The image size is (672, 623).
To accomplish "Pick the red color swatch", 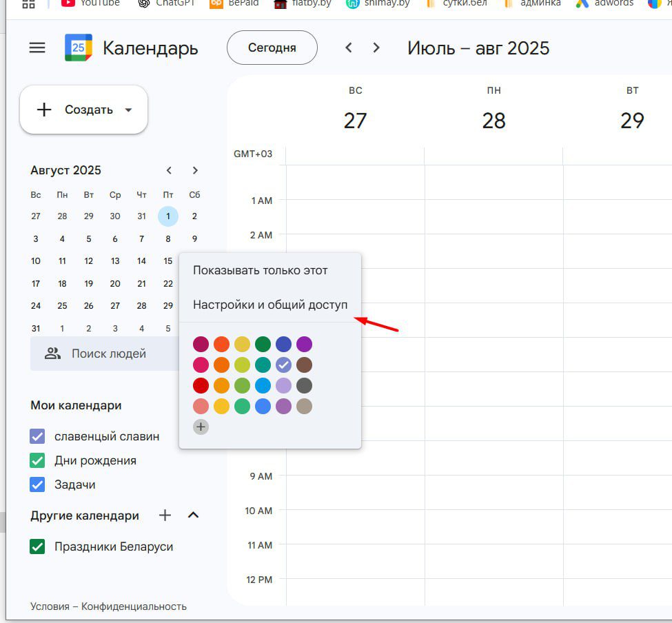I will pyautogui.click(x=201, y=385).
